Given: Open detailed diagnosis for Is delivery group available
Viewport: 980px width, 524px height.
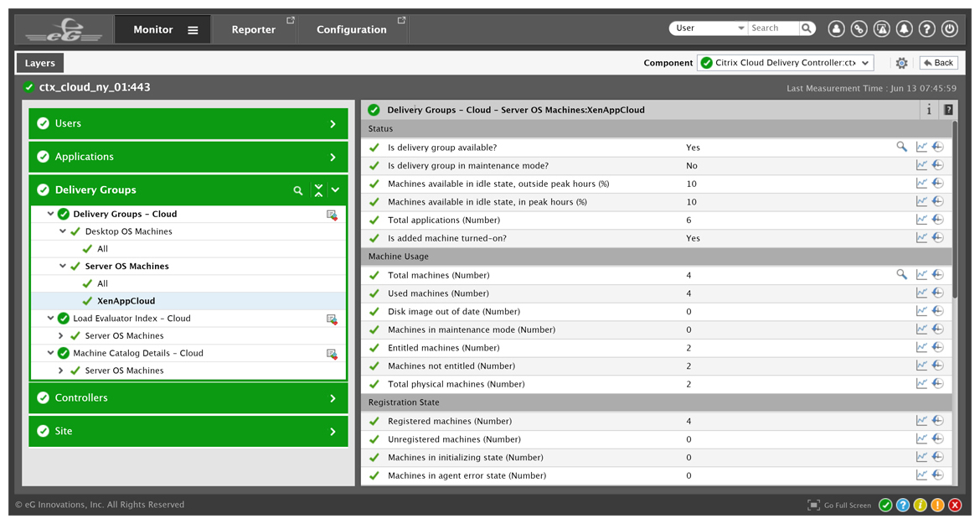Looking at the screenshot, I should point(901,147).
